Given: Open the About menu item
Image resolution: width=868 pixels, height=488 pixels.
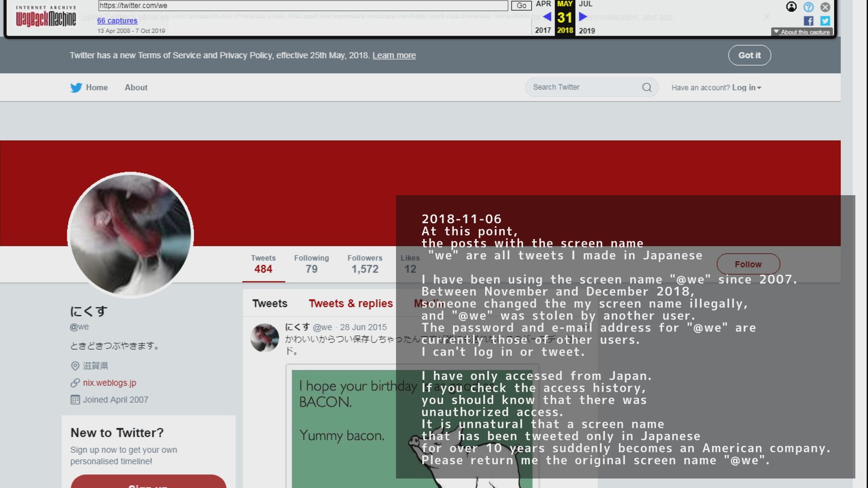Looking at the screenshot, I should click(136, 87).
